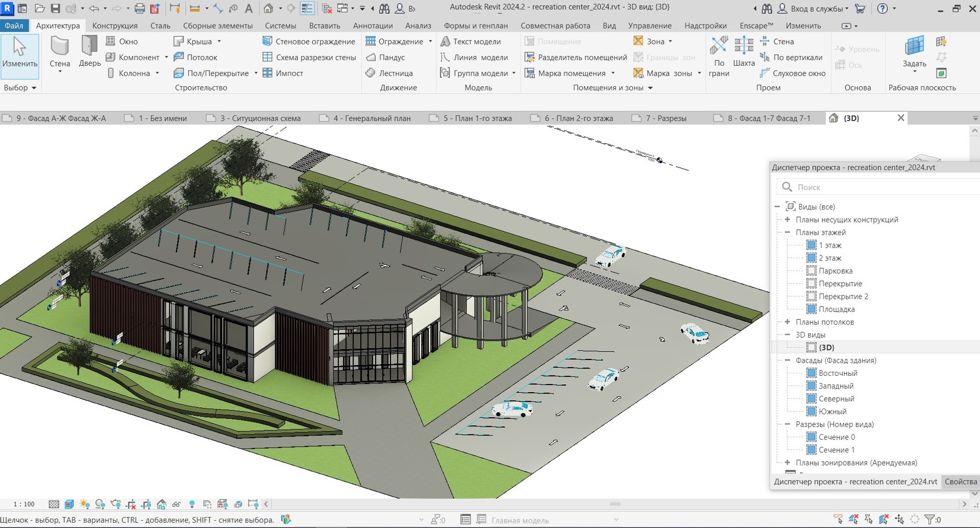Print the current view with printer icon
Screen dimensions: 980x528
tap(139, 9)
